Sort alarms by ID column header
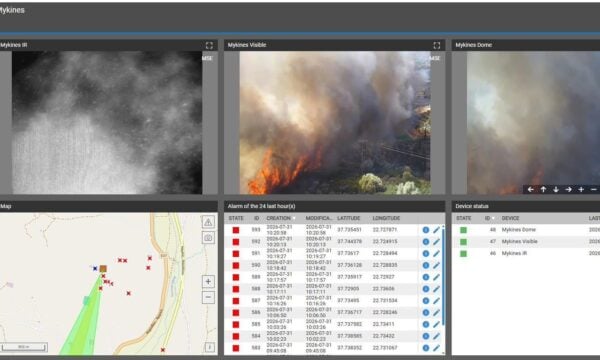The image size is (600, 360). [256, 218]
